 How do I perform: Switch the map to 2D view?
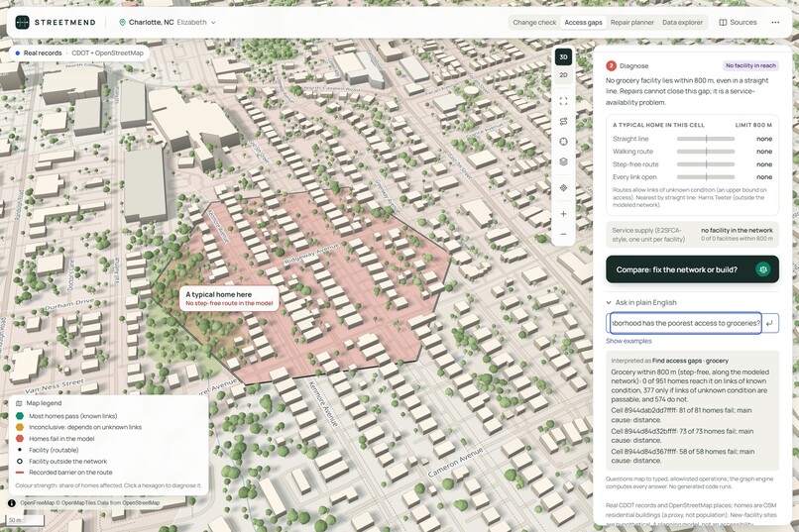(563, 75)
